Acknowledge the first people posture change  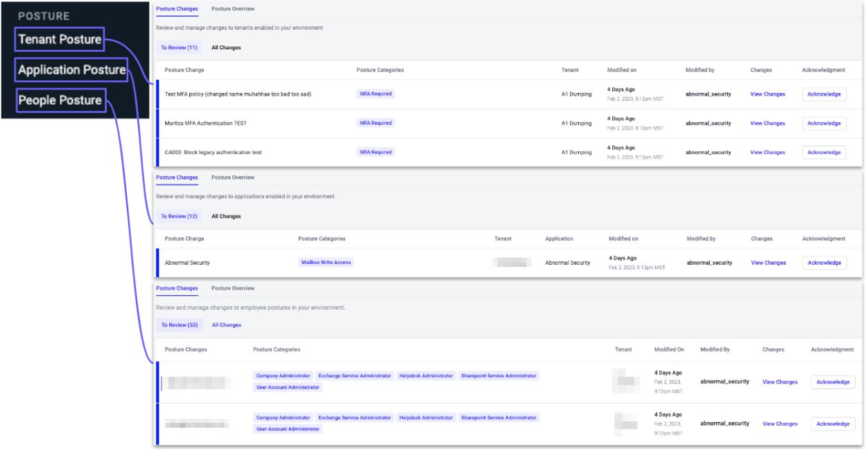[833, 382]
